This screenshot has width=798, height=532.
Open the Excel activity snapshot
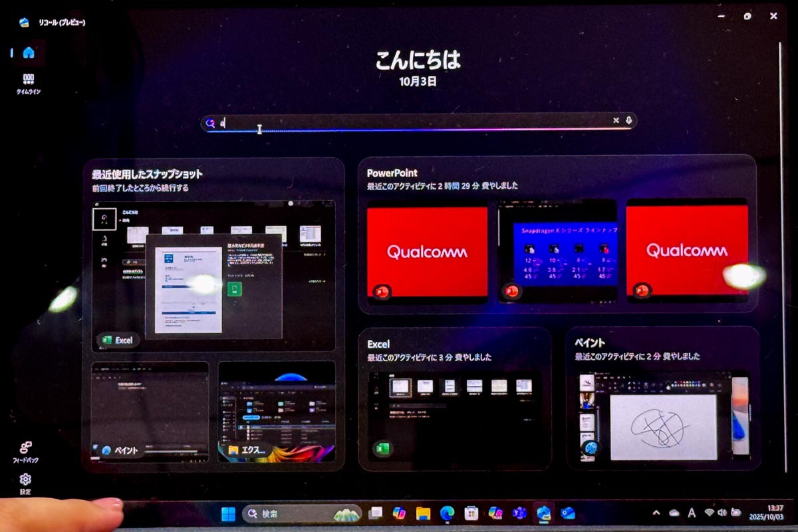(455, 416)
